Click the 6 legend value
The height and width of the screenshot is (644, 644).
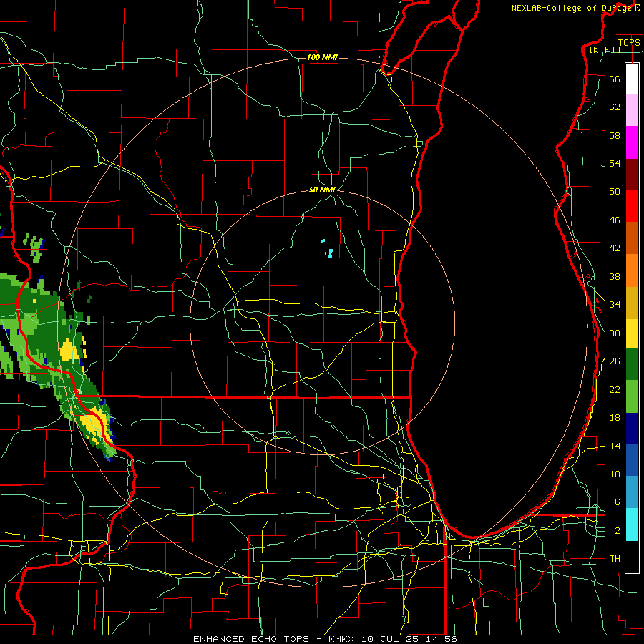618,502
